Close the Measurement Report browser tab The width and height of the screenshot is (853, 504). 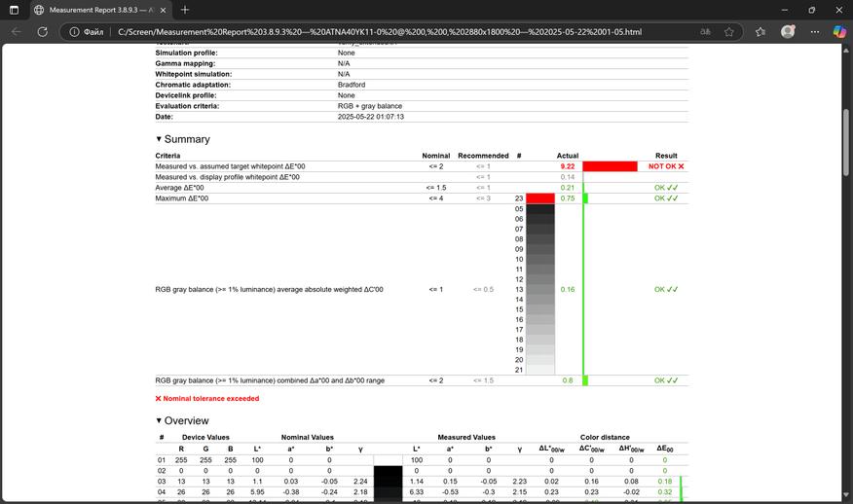163,11
